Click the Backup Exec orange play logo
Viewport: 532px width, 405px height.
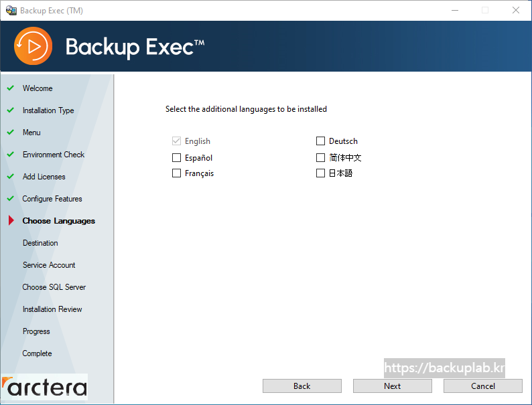pyautogui.click(x=33, y=46)
